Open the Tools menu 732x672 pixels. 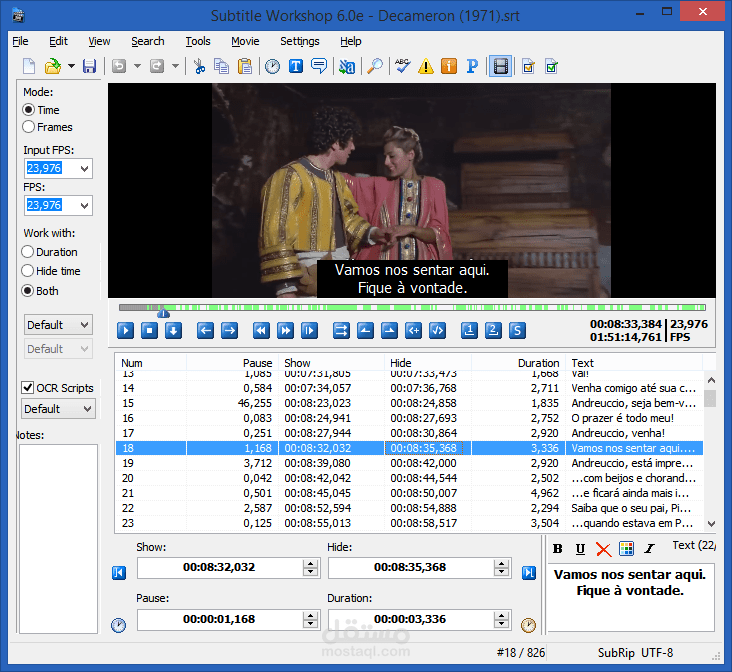click(198, 41)
